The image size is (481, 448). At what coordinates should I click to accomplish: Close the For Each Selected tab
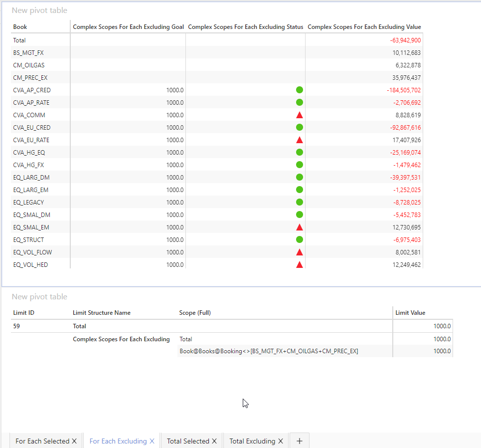point(74,441)
